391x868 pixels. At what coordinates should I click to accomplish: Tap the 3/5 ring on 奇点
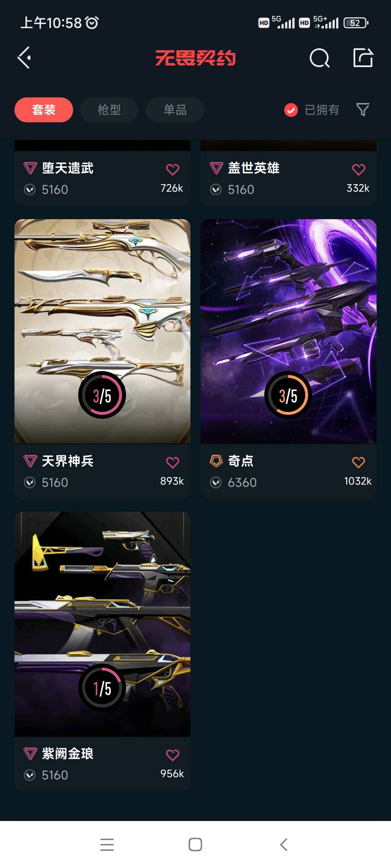click(288, 395)
